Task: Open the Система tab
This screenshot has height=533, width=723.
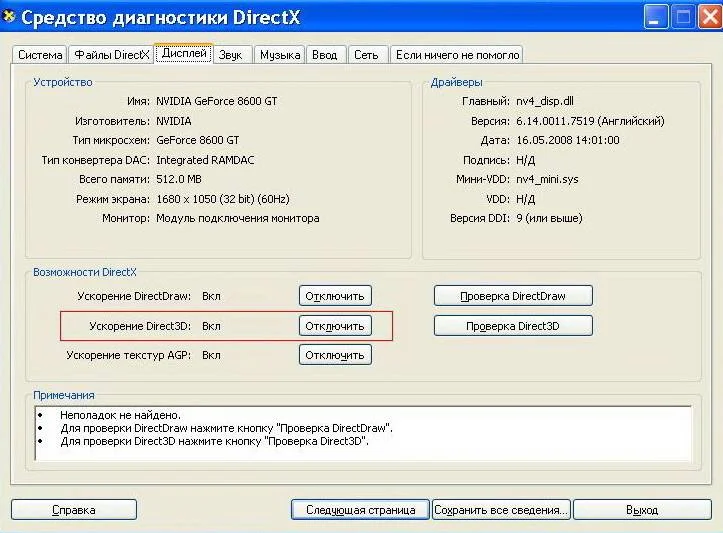Action: tap(40, 55)
